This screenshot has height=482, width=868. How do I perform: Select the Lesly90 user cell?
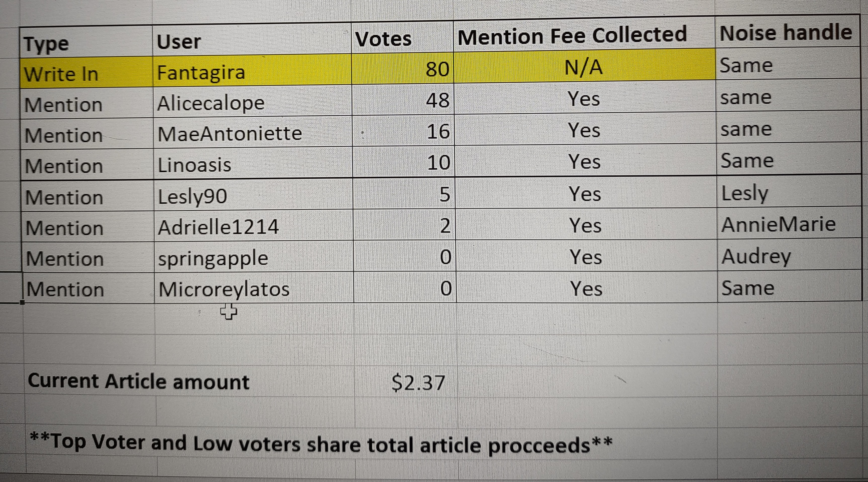254,195
